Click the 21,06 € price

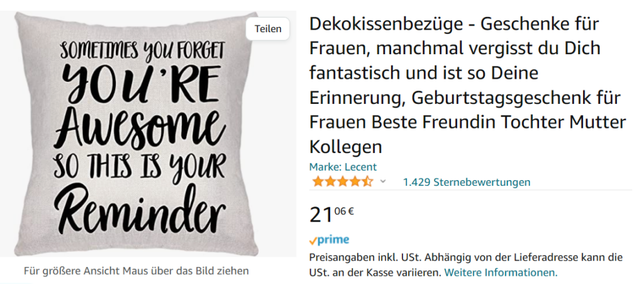pyautogui.click(x=332, y=214)
